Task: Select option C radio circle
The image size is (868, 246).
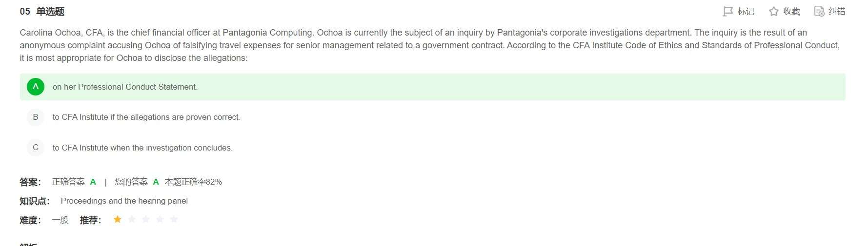Action: [x=36, y=148]
